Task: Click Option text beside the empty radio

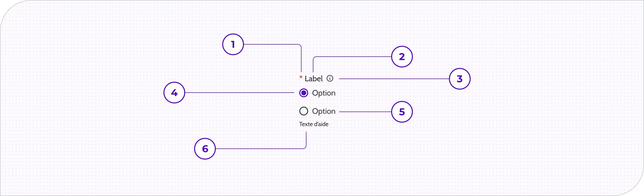Action: (323, 111)
